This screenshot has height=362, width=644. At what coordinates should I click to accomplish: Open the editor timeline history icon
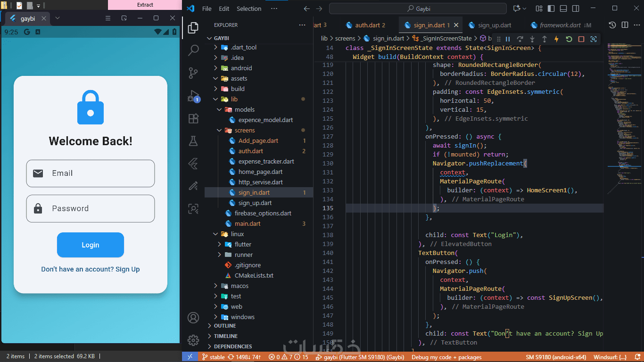(612, 25)
